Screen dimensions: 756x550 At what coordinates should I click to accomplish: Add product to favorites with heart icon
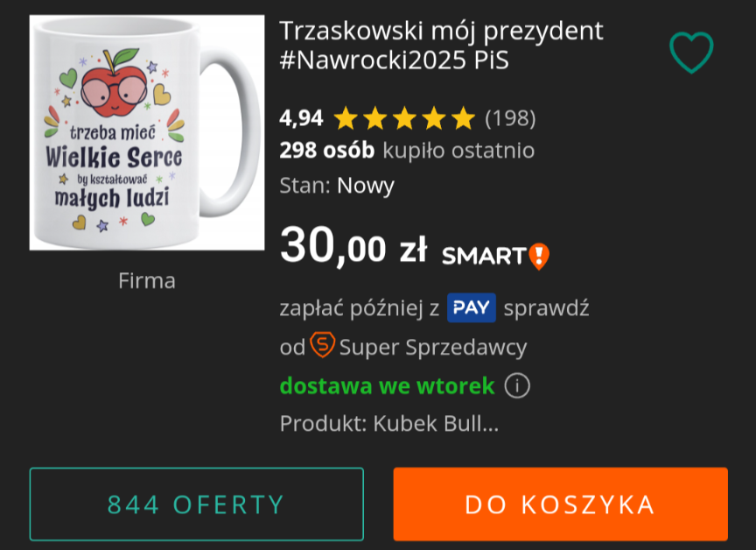pos(691,52)
